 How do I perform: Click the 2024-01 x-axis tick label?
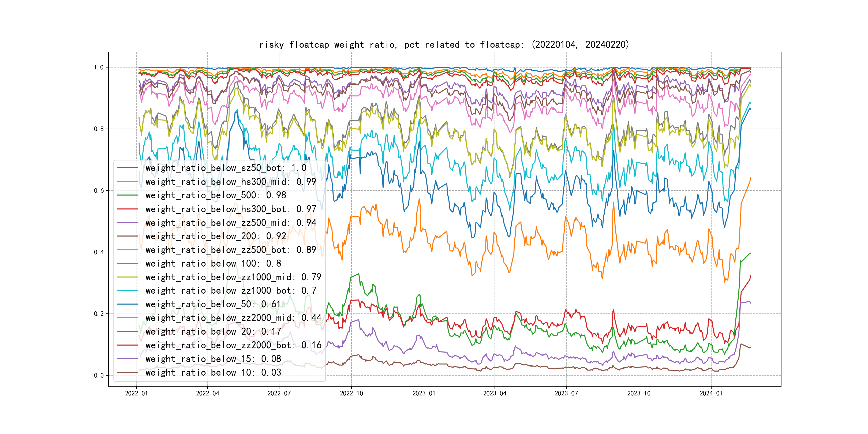point(711,393)
